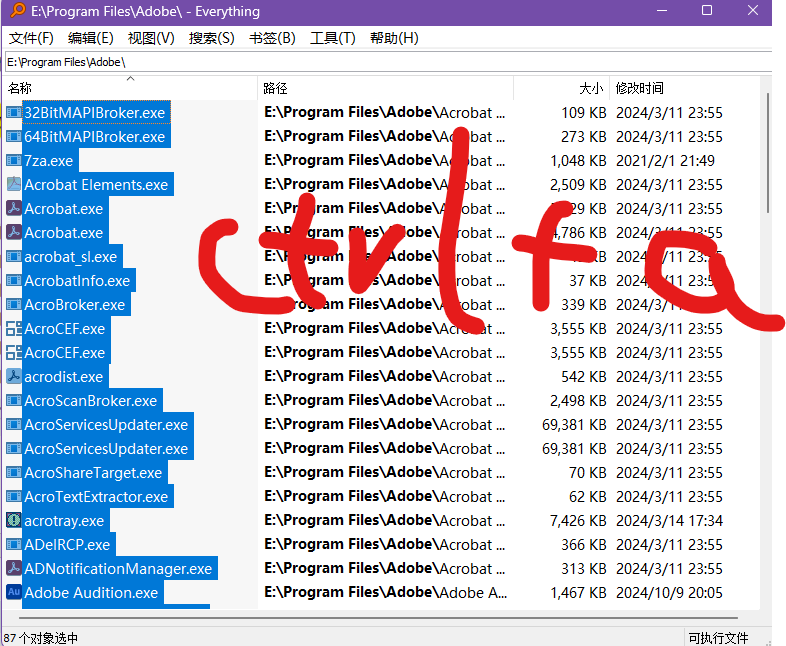Viewport: 786px width, 646px height.
Task: Open the 文件(F) menu
Action: click(31, 38)
